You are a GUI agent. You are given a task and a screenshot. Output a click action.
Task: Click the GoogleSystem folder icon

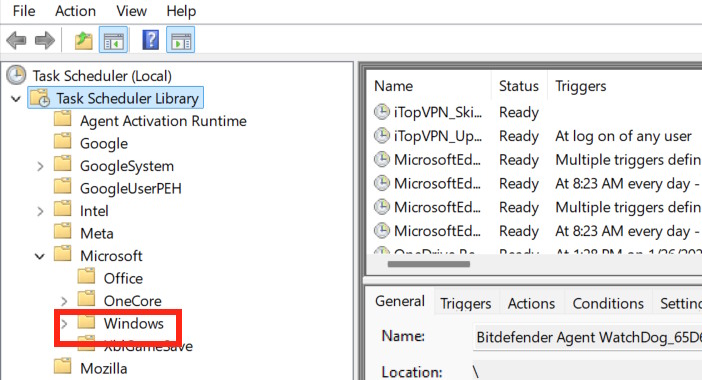(63, 164)
